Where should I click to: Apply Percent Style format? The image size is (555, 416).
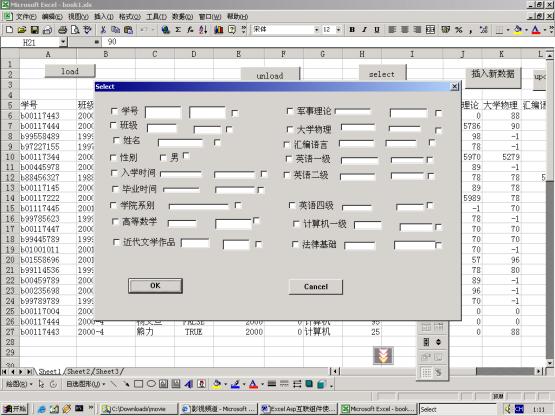click(459, 30)
